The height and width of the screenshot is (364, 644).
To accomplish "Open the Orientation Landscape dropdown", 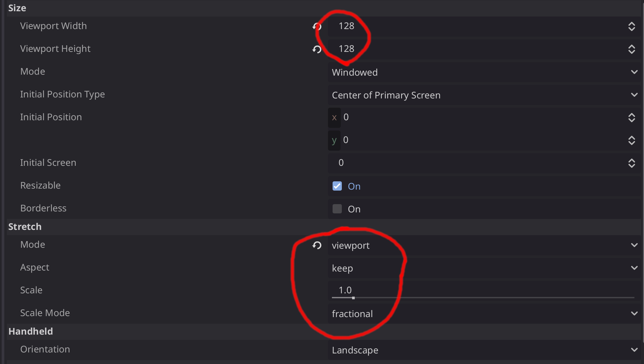I will [483, 350].
